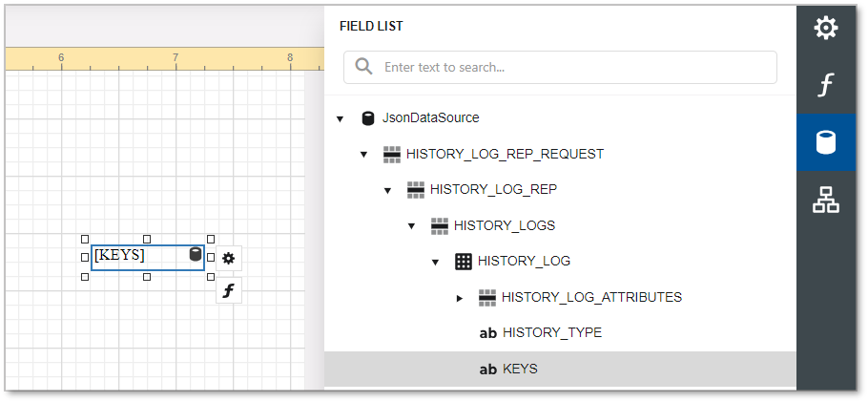The height and width of the screenshot is (402, 868).
Task: Select the HISTORY_TYPE field
Action: (x=551, y=333)
